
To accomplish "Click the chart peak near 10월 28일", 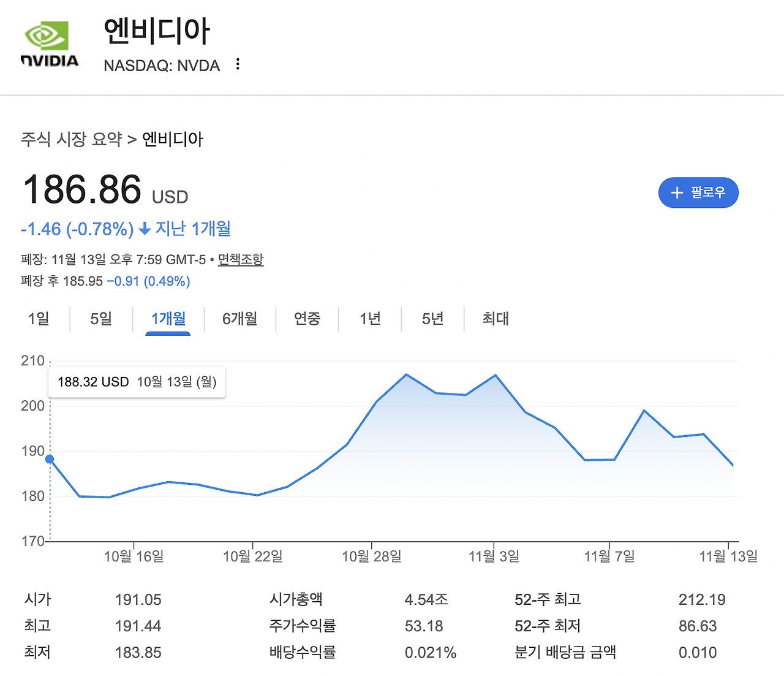I will tap(406, 374).
